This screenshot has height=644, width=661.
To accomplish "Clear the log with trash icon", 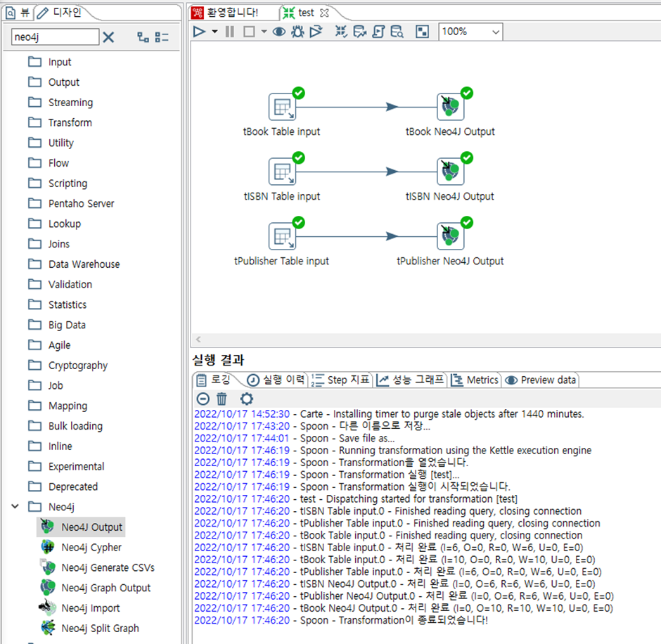I will tap(222, 399).
